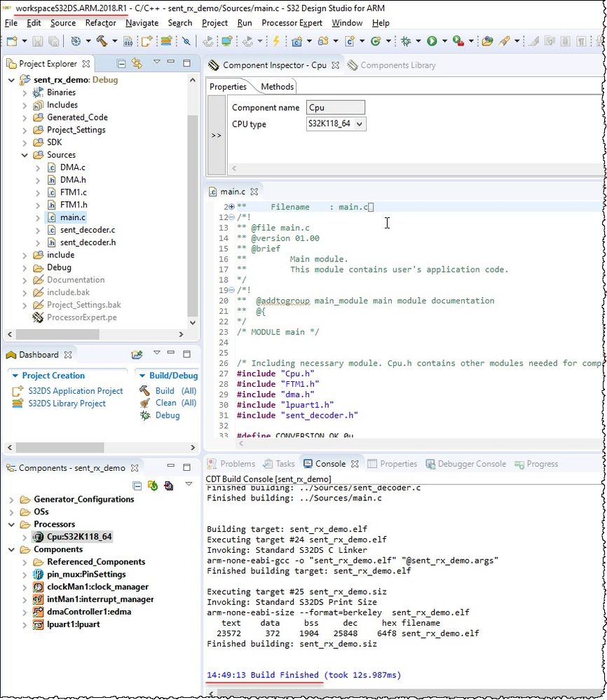This screenshot has height=700, width=607.
Task: Collapse all in the Components view toolbar
Action: point(137,486)
